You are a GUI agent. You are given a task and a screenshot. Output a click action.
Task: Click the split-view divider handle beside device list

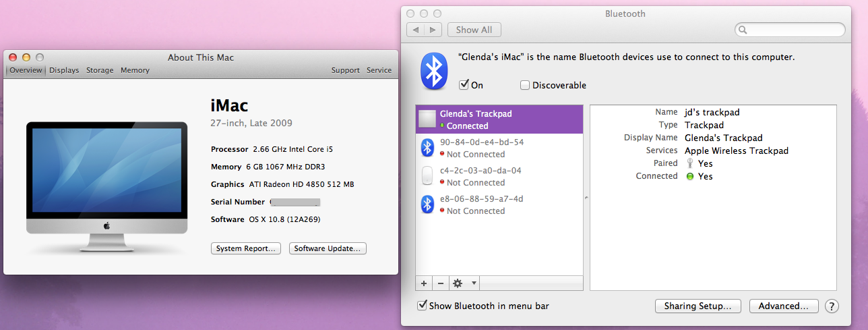[586, 198]
